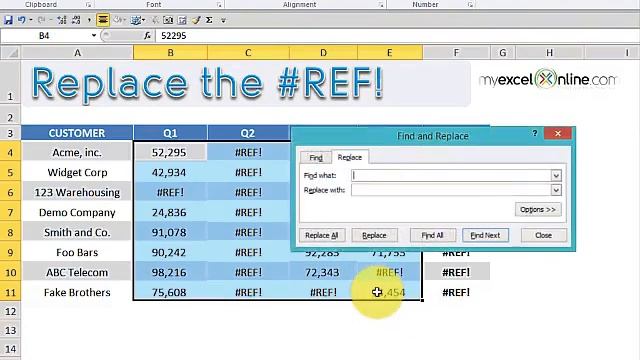640x360 pixels.
Task: Switch to the Find tab
Action: tap(316, 158)
